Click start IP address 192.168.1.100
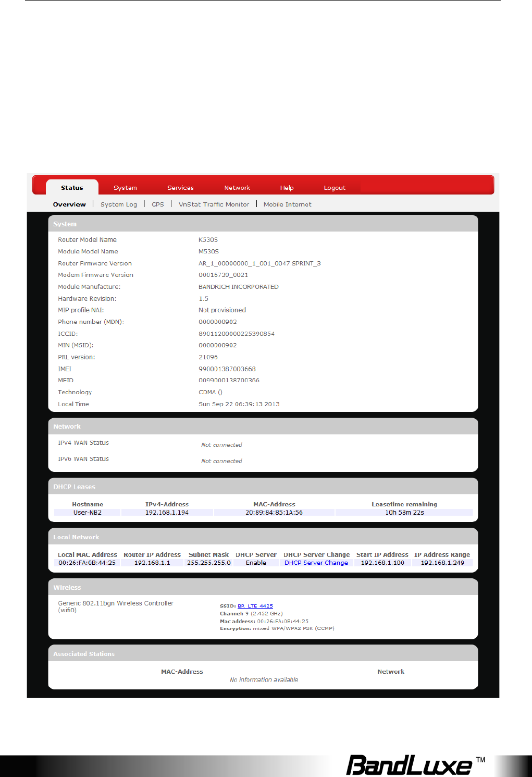Viewport: 532px width, 777px height. click(382, 563)
